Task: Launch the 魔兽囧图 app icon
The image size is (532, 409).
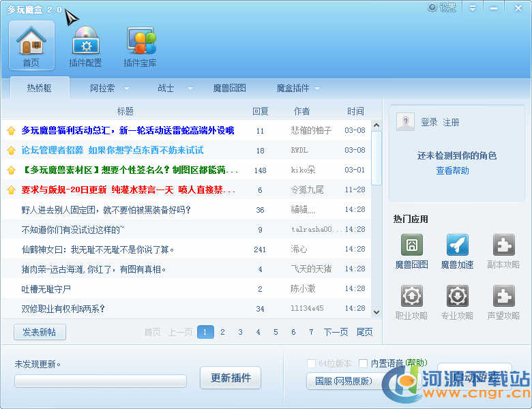Action: (411, 245)
